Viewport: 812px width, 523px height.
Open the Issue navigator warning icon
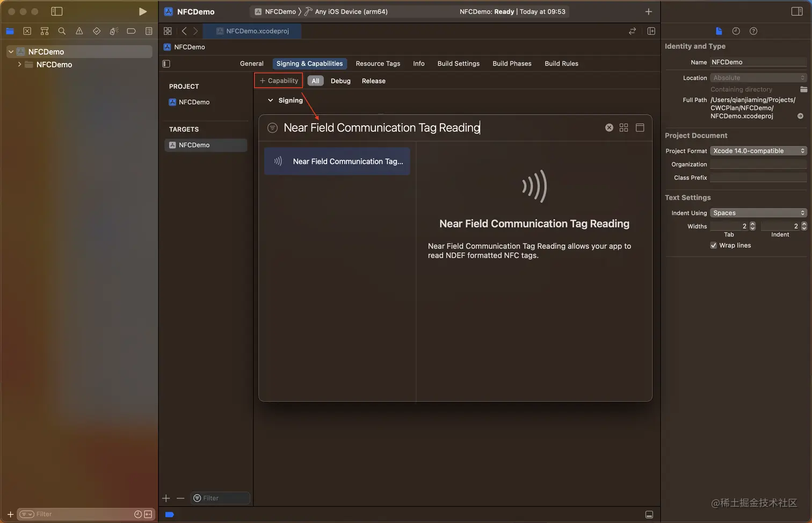(x=79, y=31)
